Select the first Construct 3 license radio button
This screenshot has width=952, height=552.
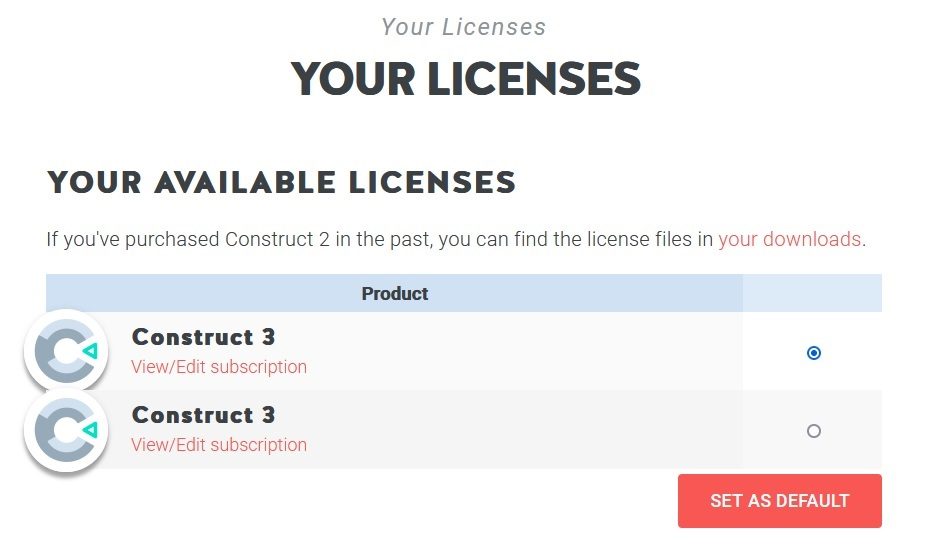[x=814, y=353]
